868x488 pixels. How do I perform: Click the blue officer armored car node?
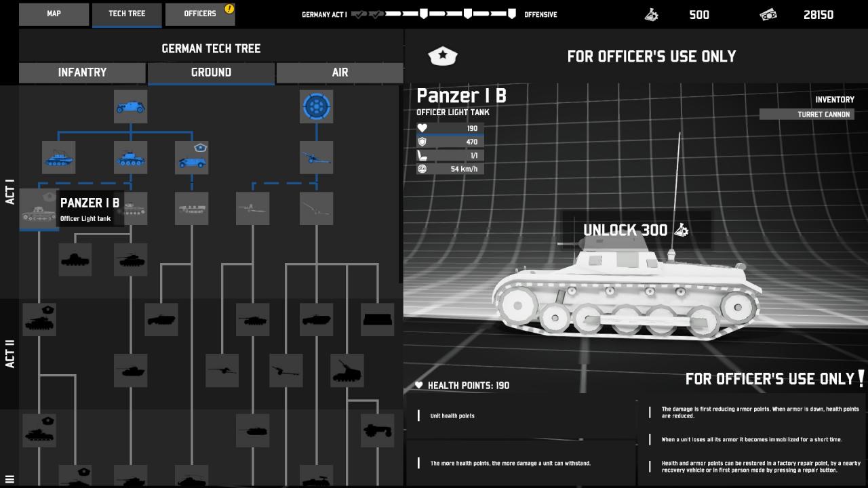point(191,158)
